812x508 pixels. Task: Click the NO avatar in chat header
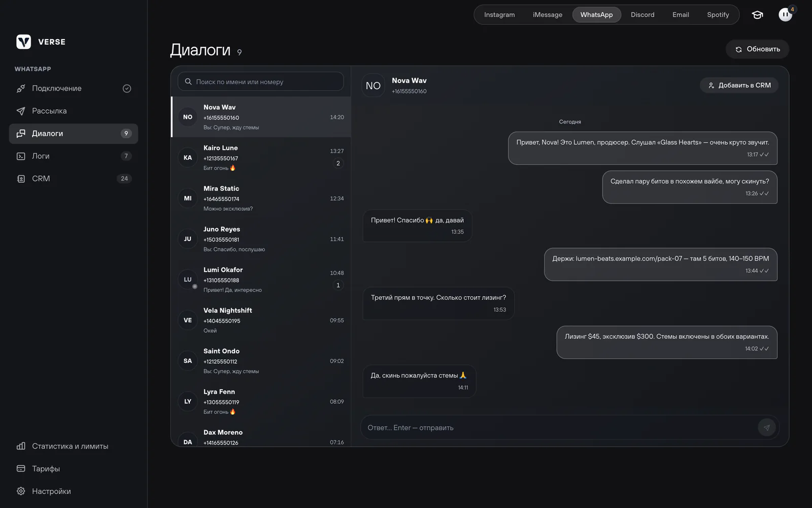[x=373, y=85]
